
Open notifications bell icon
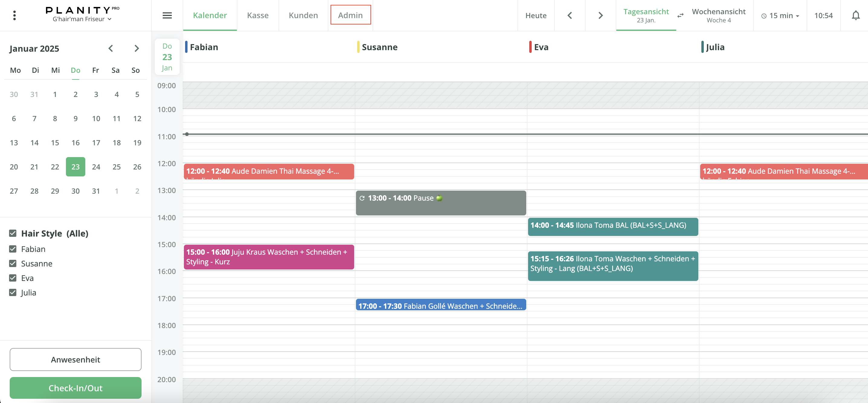tap(855, 15)
